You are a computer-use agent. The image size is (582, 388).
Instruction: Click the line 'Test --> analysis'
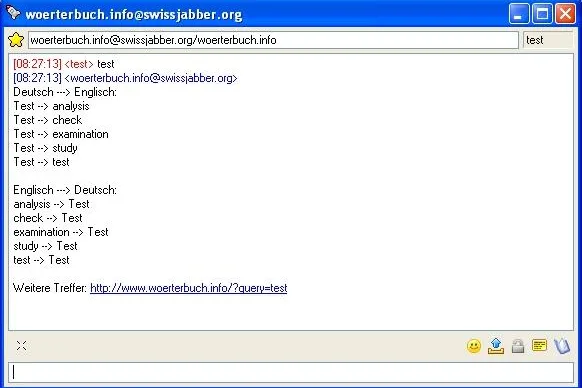51,106
